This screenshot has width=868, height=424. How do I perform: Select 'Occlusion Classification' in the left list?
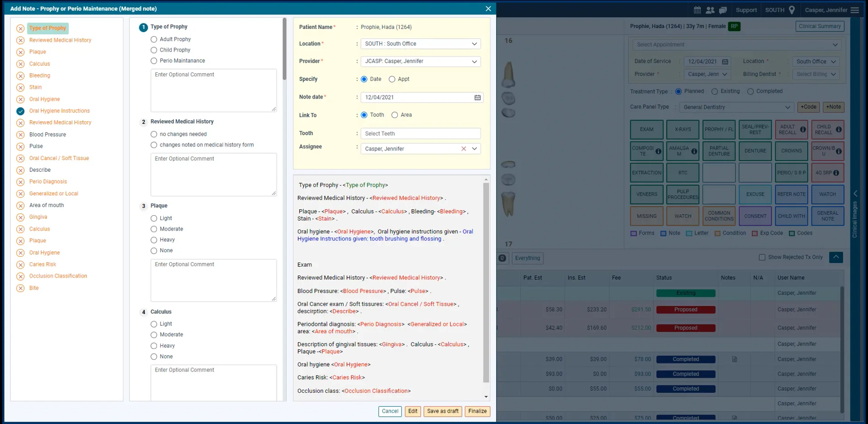click(x=58, y=276)
